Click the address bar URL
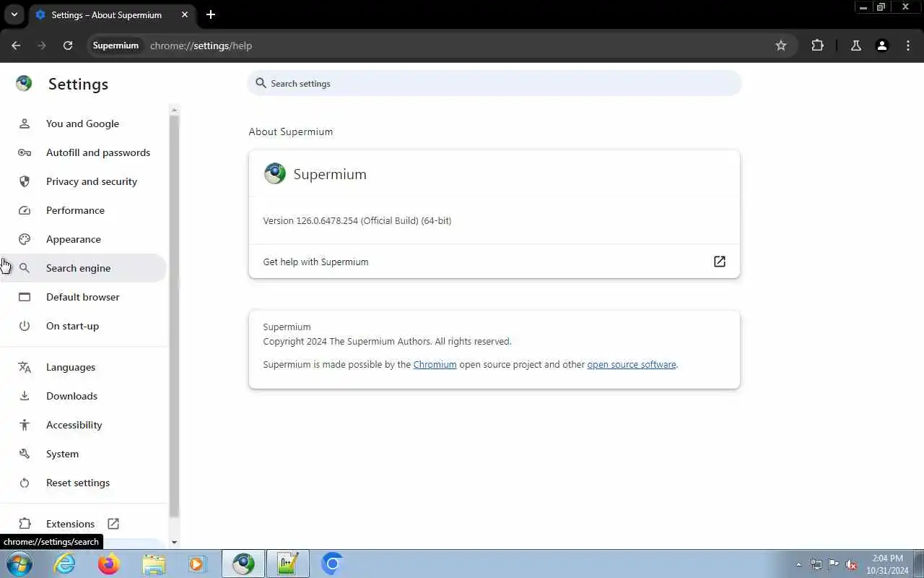 click(x=201, y=46)
